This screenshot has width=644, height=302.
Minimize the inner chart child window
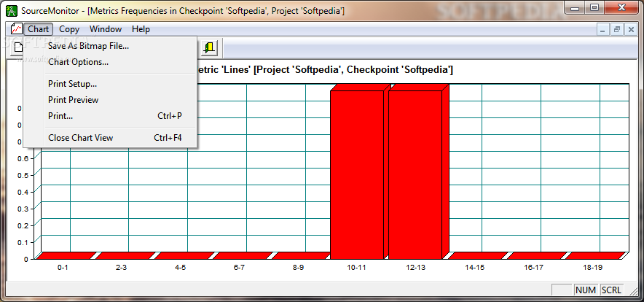(603, 29)
